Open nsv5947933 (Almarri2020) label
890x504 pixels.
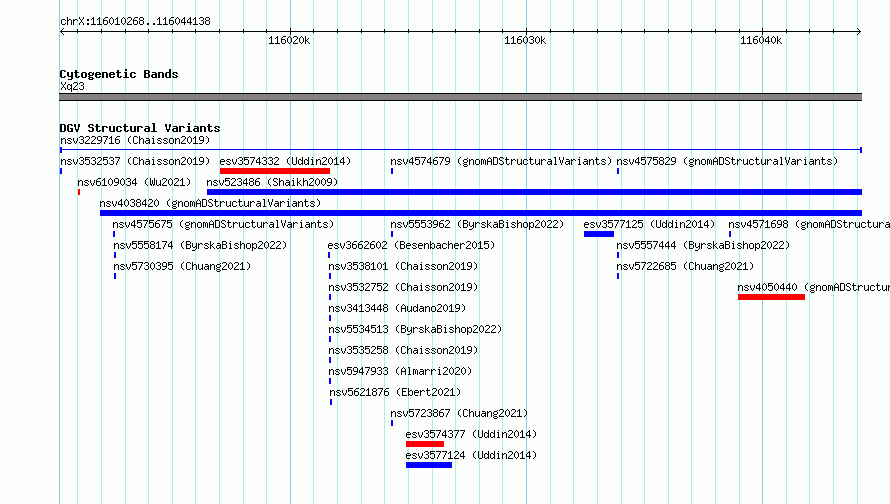click(400, 371)
